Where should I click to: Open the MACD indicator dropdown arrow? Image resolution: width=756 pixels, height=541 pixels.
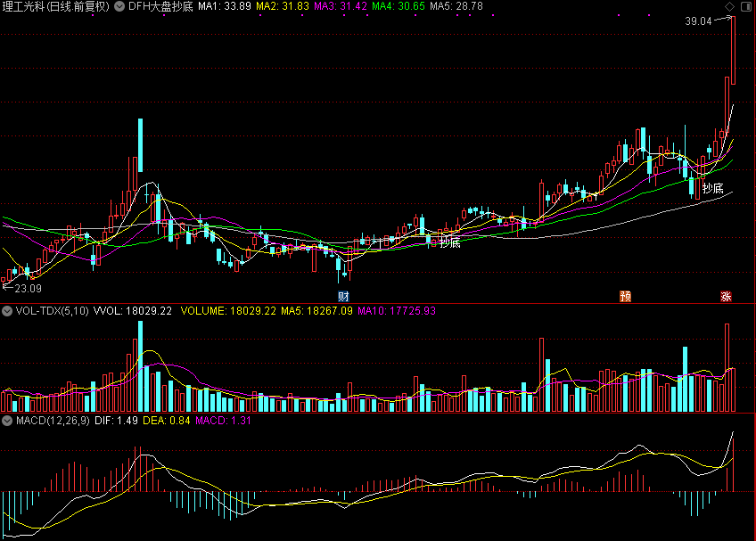click(7, 421)
